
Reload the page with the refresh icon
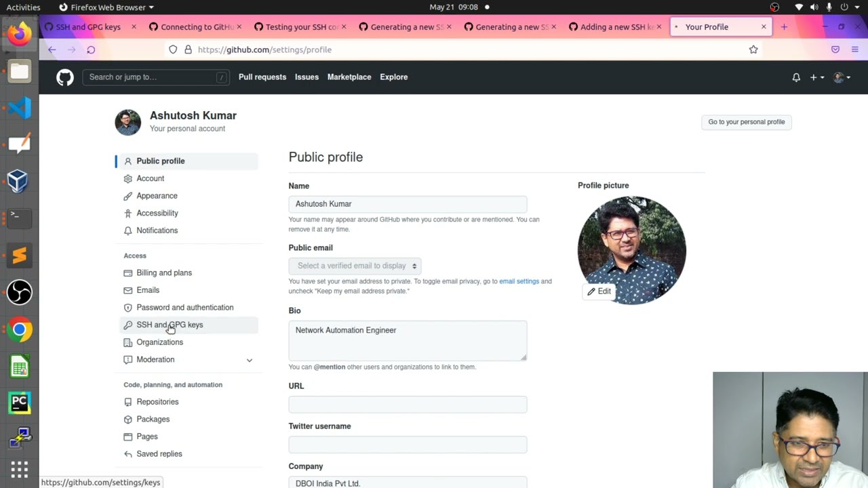coord(91,49)
